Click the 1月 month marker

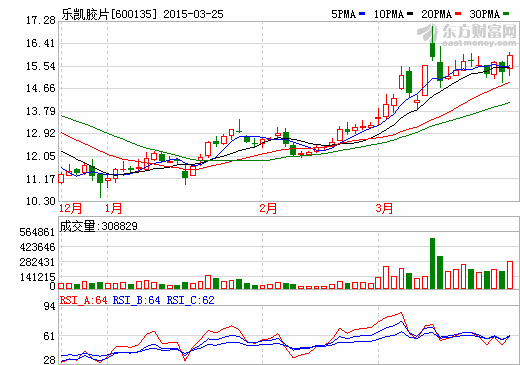tap(113, 209)
